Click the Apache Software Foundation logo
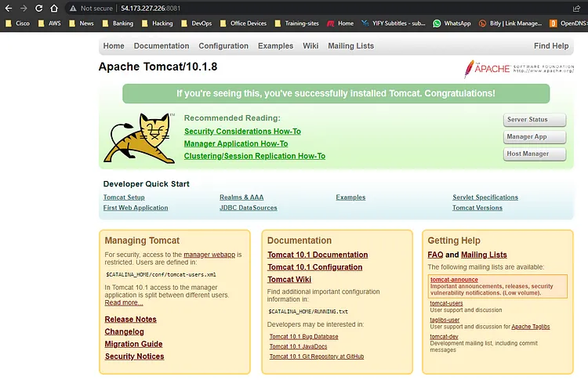The height and width of the screenshot is (380, 588). 519,69
